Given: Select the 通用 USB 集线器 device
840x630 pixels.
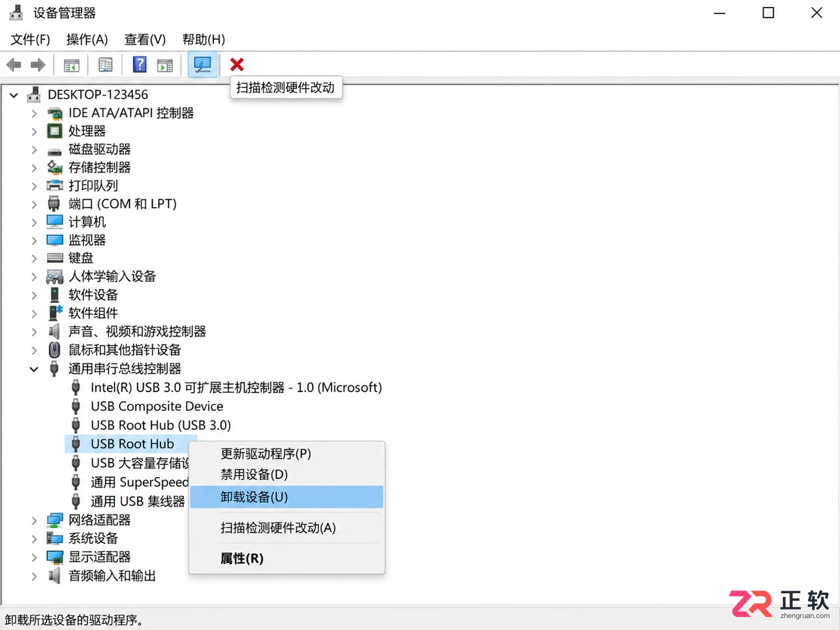Looking at the screenshot, I should (x=138, y=501).
